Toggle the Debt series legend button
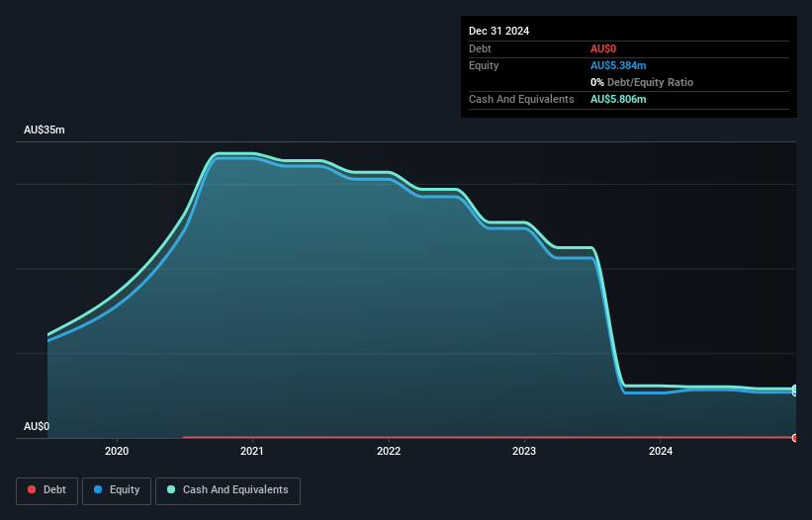 pos(46,490)
